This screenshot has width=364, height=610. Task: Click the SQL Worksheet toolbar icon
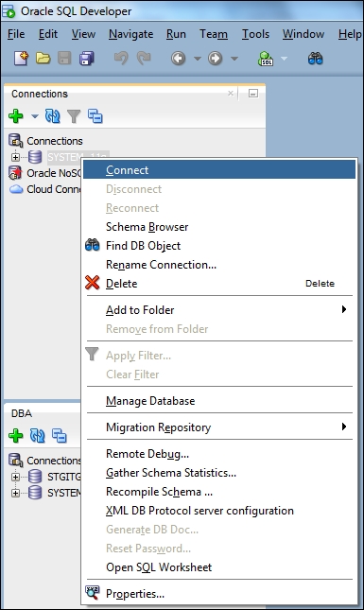coord(266,59)
